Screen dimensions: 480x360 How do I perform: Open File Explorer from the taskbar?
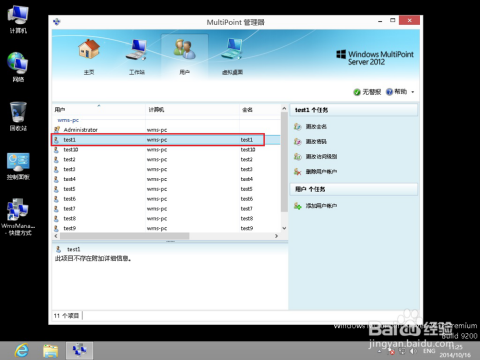[x=50, y=351]
